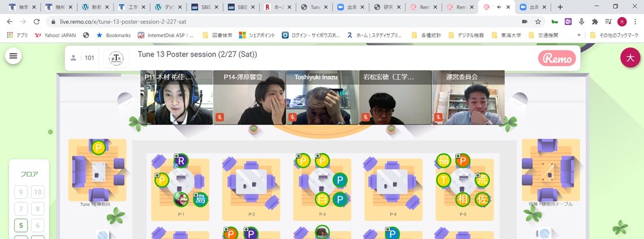Click the 島 avatar at table P-1
This screenshot has height=239, width=644.
tap(200, 200)
